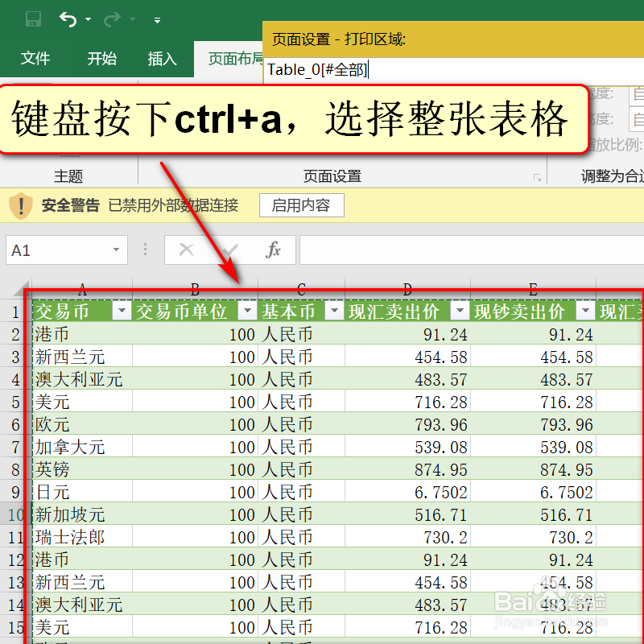
Task: Click the Undo icon
Action: [x=68, y=19]
